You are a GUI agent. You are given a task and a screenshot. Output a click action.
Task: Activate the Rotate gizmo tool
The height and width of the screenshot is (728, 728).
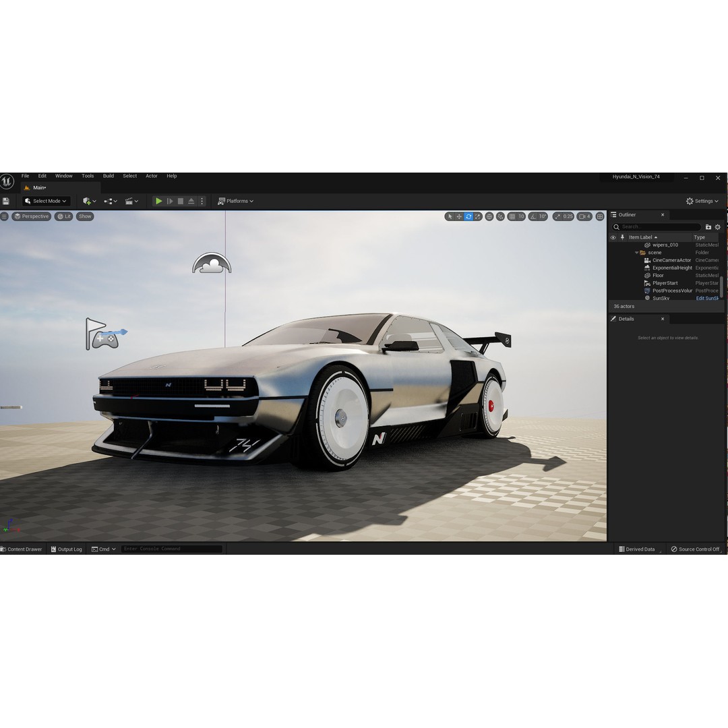pos(468,216)
